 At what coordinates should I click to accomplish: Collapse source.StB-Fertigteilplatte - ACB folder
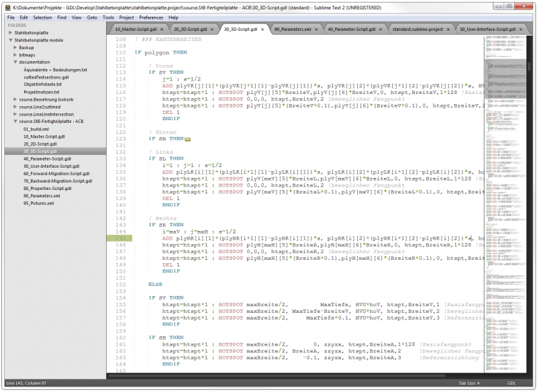(15, 121)
